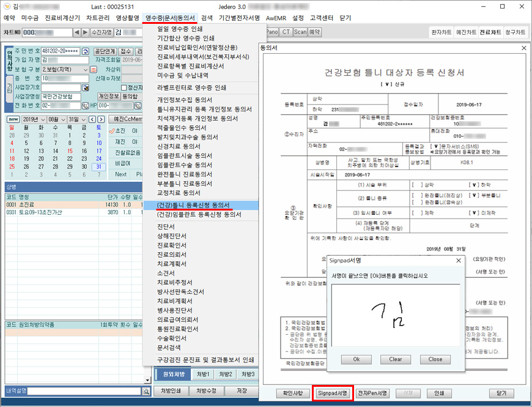This screenshot has width=532, height=407.
Task: Expand the 보험구분 dropdown
Action: 85,70
